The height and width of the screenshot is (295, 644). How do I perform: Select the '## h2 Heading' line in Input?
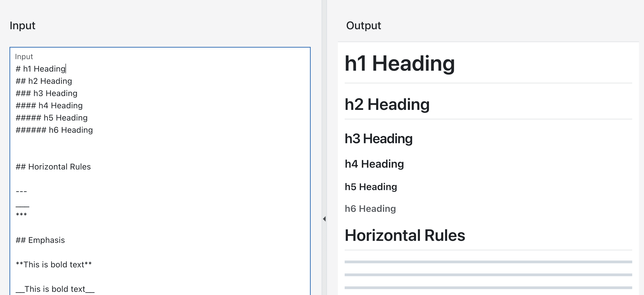pyautogui.click(x=44, y=81)
